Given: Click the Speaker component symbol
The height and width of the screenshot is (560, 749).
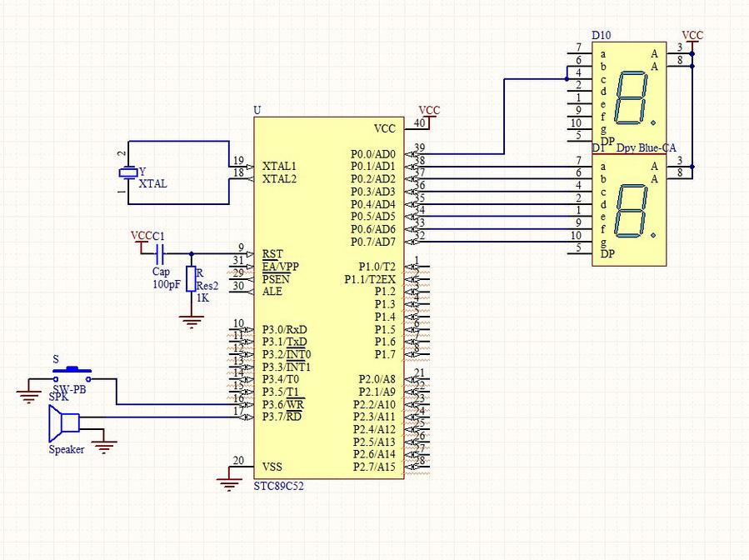Looking at the screenshot, I should (64, 422).
